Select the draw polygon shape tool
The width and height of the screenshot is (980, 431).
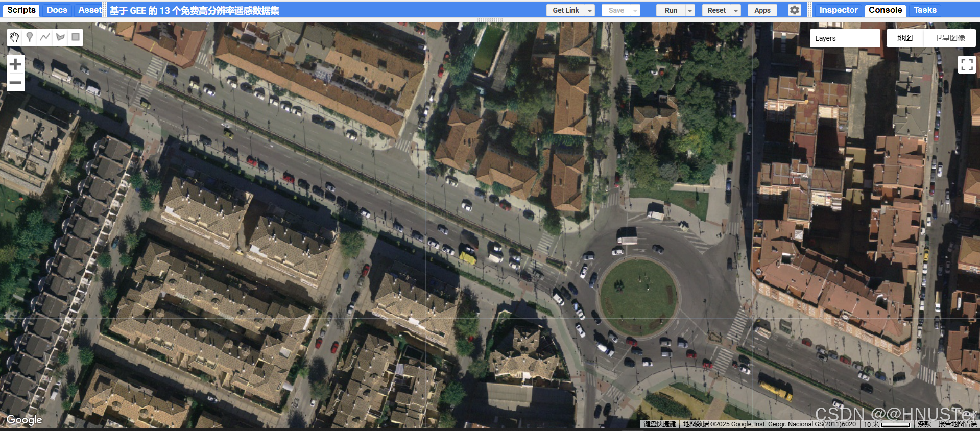pos(60,37)
